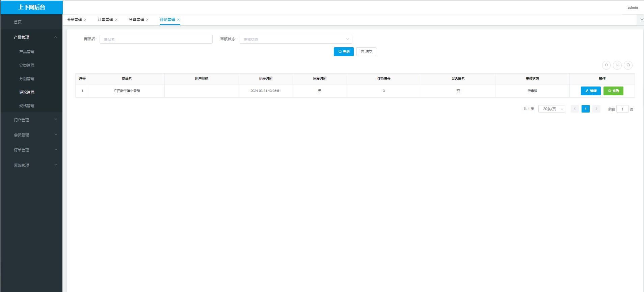The width and height of the screenshot is (644, 292).
Task: Click the 2024-03-31 13:25:51 time cell
Action: pyautogui.click(x=266, y=91)
